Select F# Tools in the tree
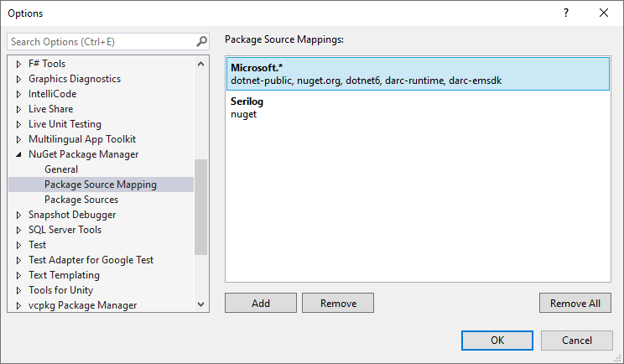The height and width of the screenshot is (364, 624). click(x=47, y=64)
